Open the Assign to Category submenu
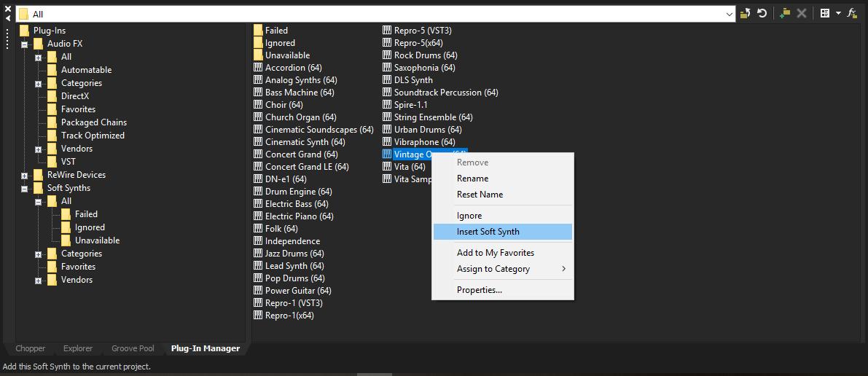The image size is (868, 376). [503, 269]
